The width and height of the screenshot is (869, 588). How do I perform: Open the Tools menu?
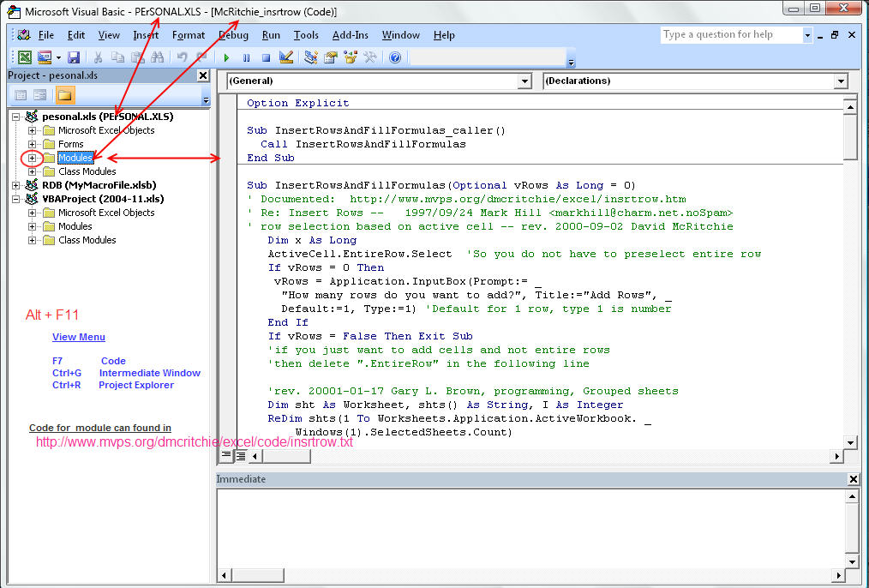pyautogui.click(x=306, y=35)
